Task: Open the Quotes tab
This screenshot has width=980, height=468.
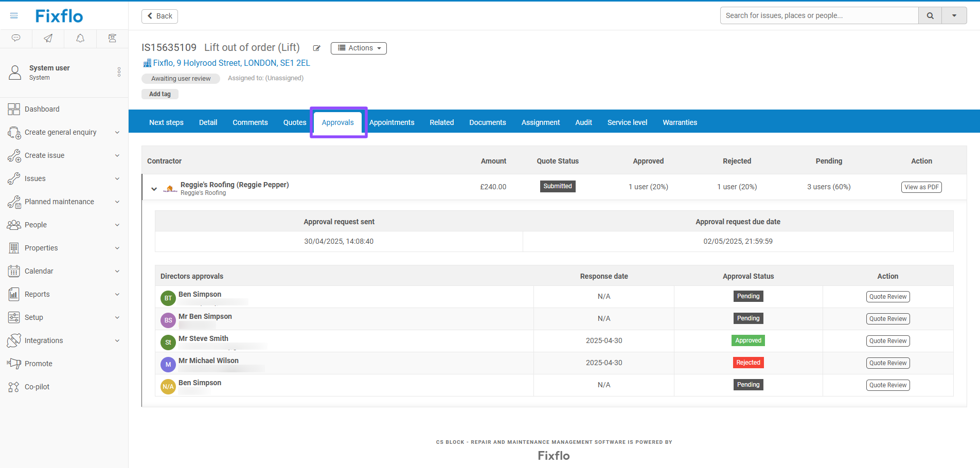Action: (295, 122)
